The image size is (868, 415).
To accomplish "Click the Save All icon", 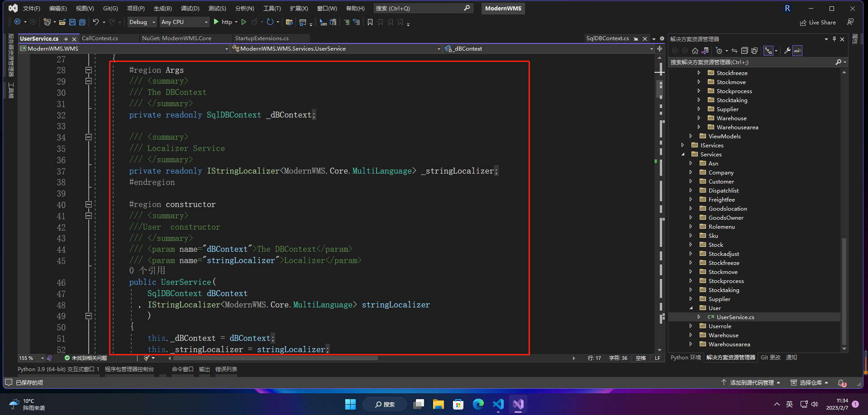I will 82,22.
